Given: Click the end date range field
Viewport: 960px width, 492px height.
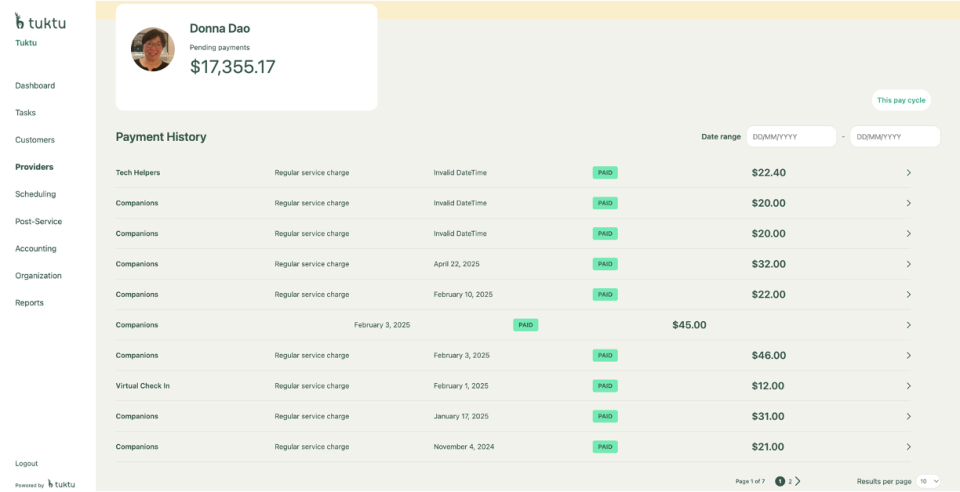Looking at the screenshot, I should (x=894, y=137).
